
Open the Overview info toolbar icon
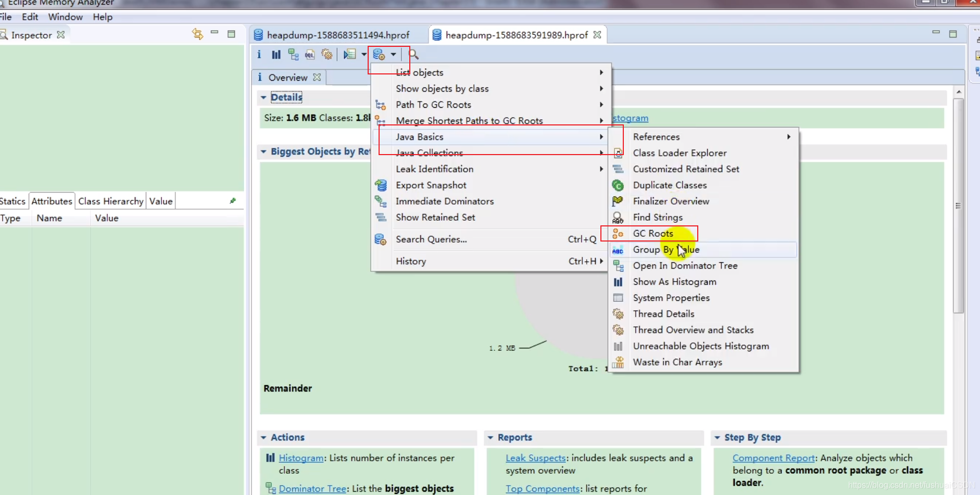259,54
